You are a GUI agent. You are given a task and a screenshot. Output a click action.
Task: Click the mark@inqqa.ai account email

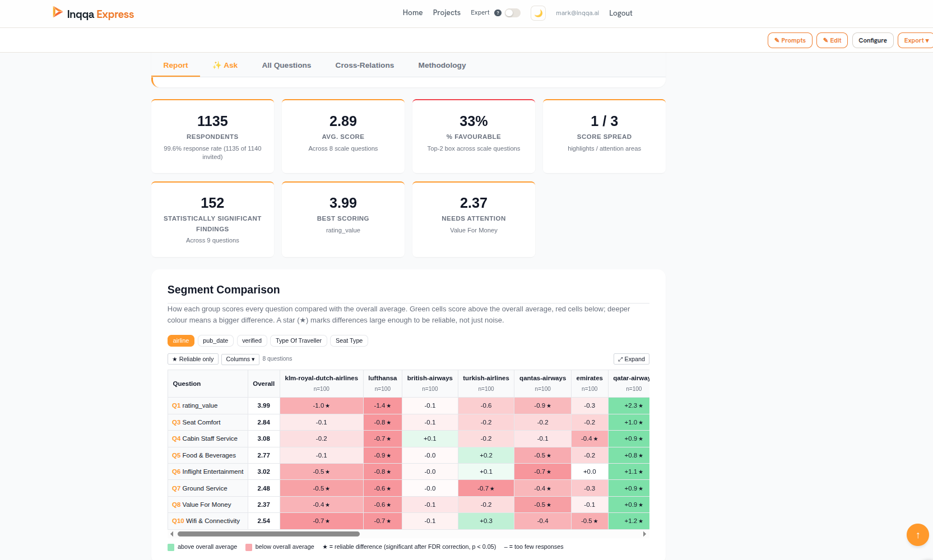(577, 13)
